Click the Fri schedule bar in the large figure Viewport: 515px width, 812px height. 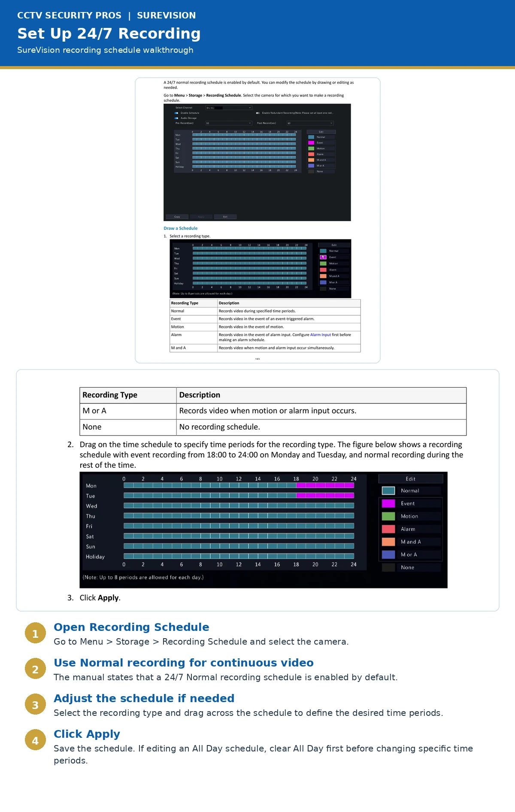pos(239,526)
